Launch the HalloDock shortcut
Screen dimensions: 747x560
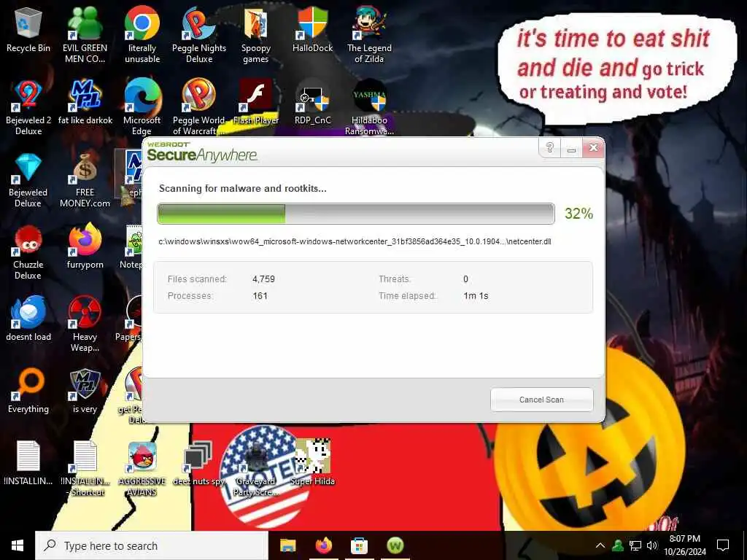[312, 29]
